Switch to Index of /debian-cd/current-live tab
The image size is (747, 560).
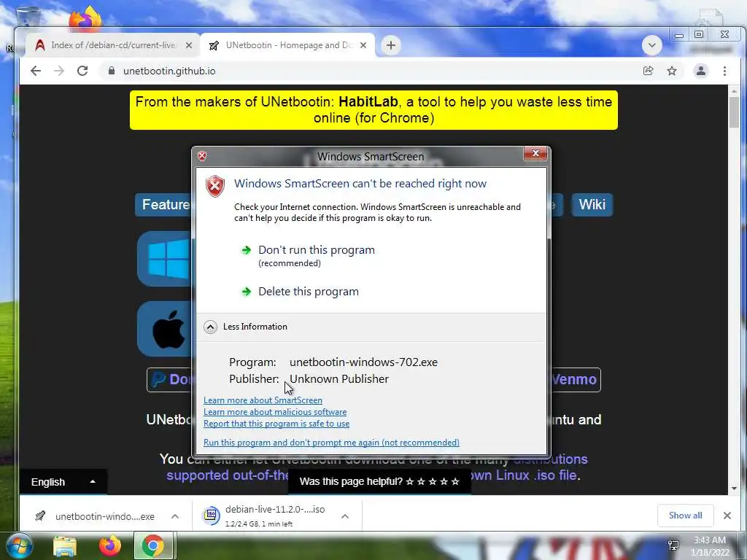point(113,45)
